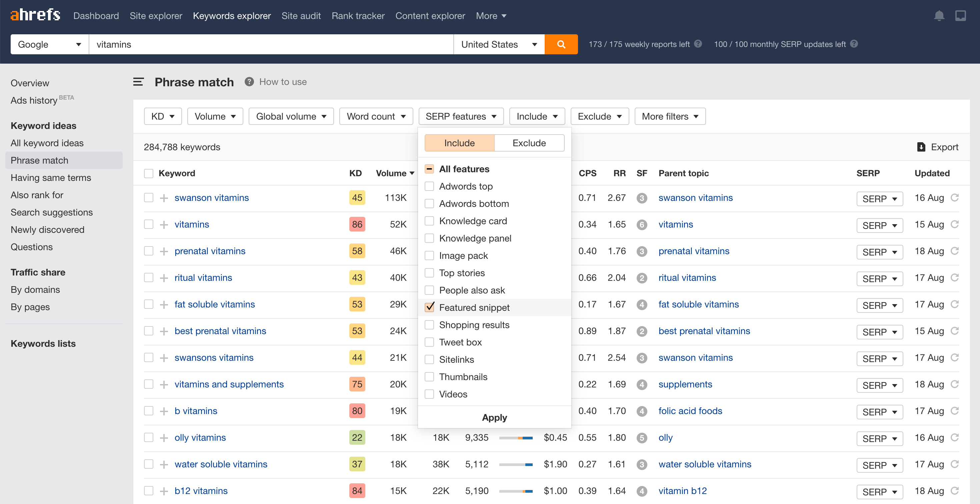The image size is (980, 504).
Task: Check the Adwords top feature
Action: (x=429, y=186)
